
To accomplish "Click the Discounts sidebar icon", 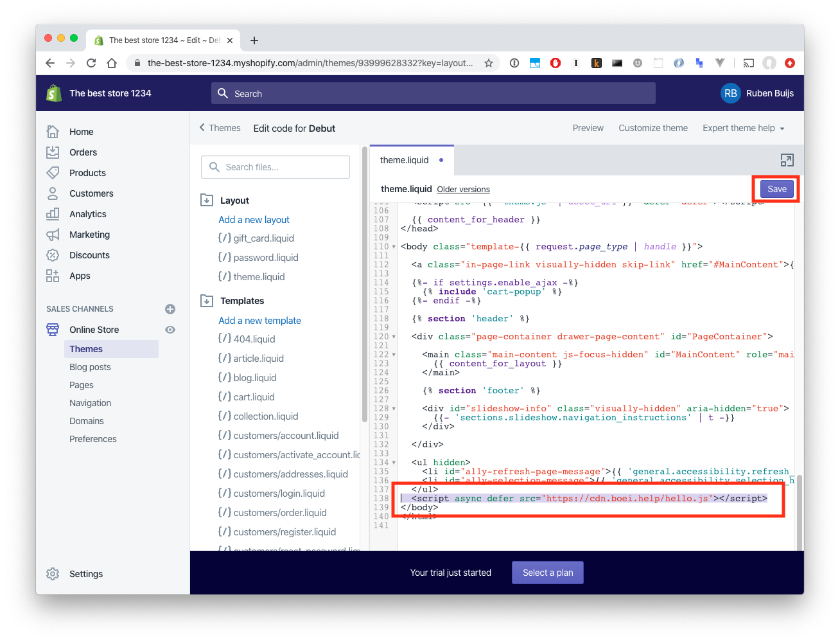I will (x=53, y=255).
